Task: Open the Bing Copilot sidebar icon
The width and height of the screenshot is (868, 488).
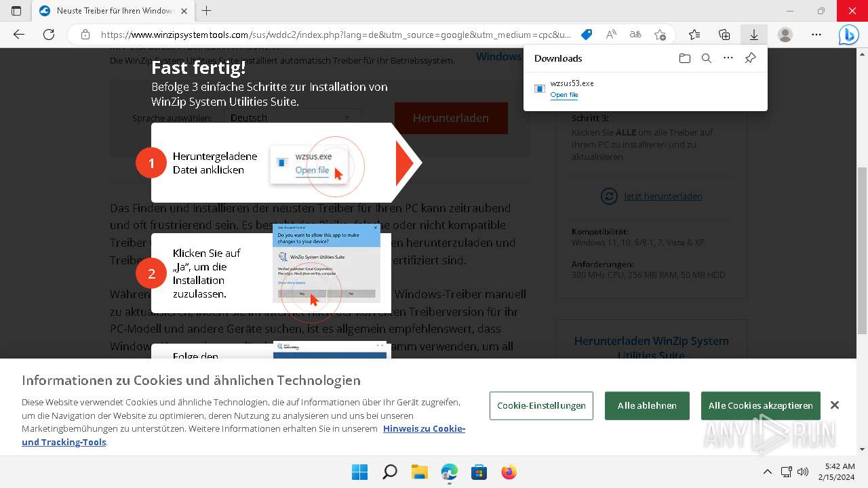Action: [848, 35]
